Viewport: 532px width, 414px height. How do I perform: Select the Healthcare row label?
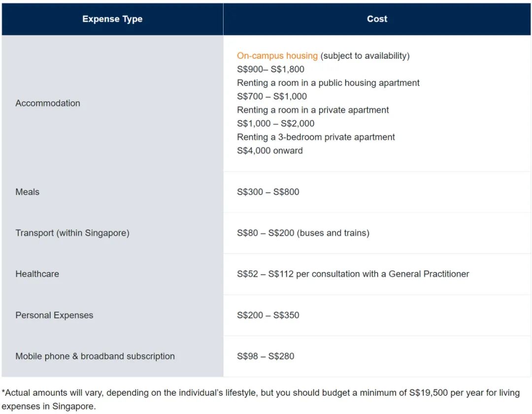[37, 274]
